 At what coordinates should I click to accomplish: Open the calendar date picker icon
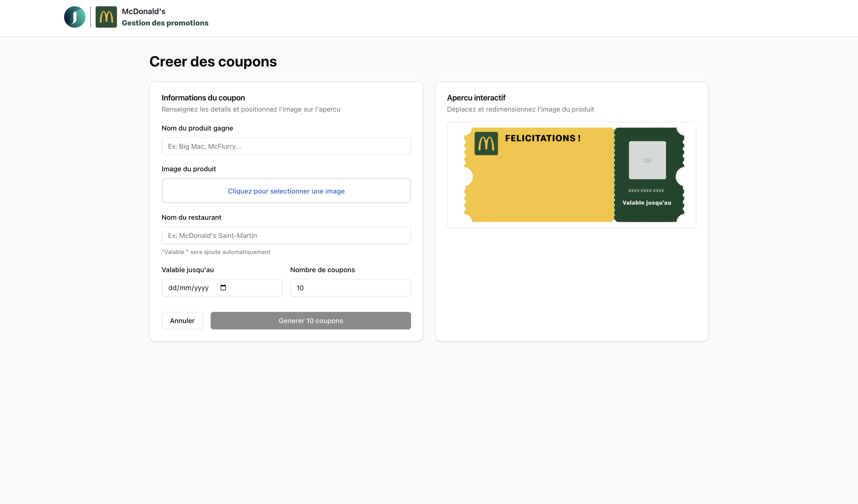(x=223, y=288)
